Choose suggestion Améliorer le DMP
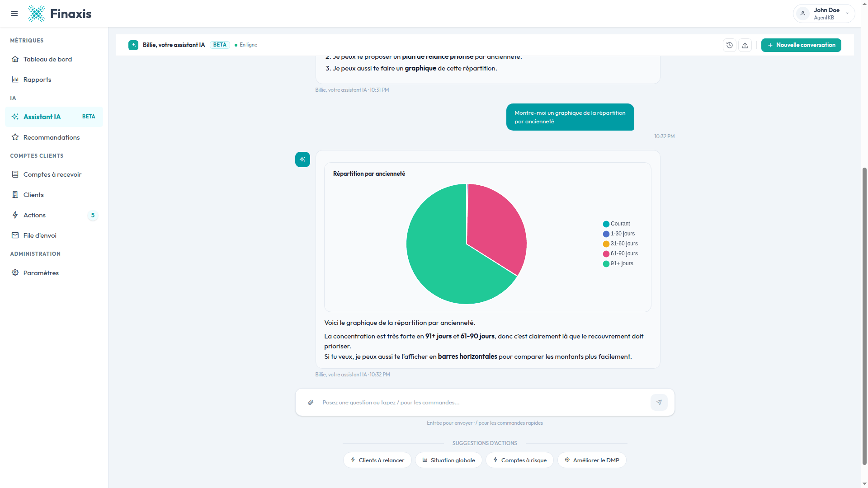 point(592,460)
